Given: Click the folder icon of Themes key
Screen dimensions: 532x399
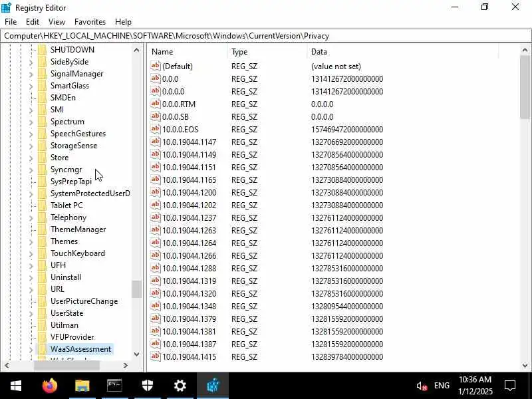Looking at the screenshot, I should click(x=42, y=241).
